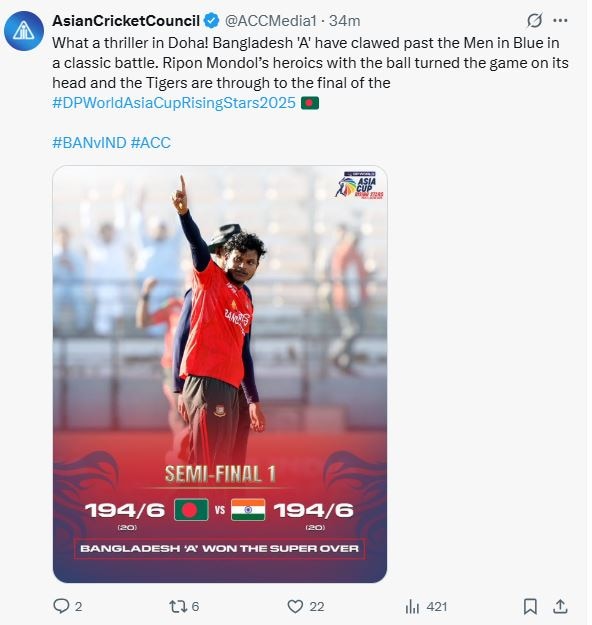This screenshot has width=592, height=625.
Task: Open the three-dot more options menu
Action: [x=561, y=21]
